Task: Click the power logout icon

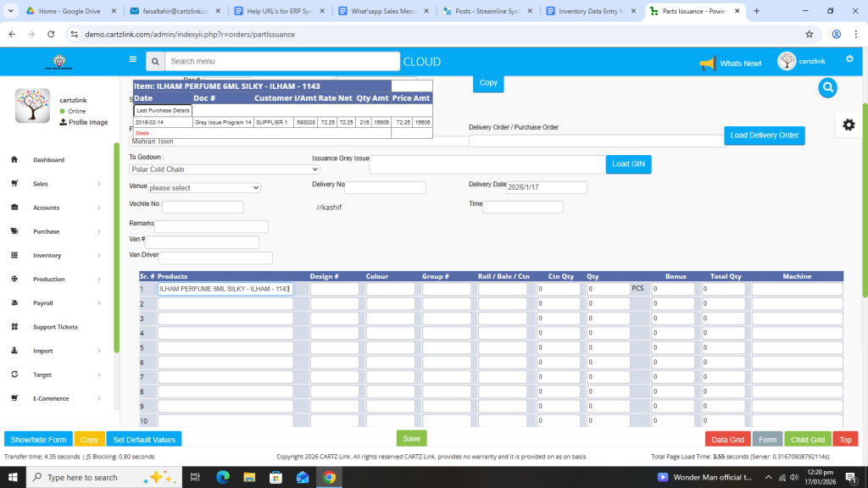Action: pos(849,58)
